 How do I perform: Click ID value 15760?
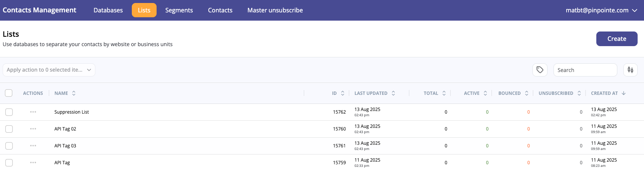[339, 129]
